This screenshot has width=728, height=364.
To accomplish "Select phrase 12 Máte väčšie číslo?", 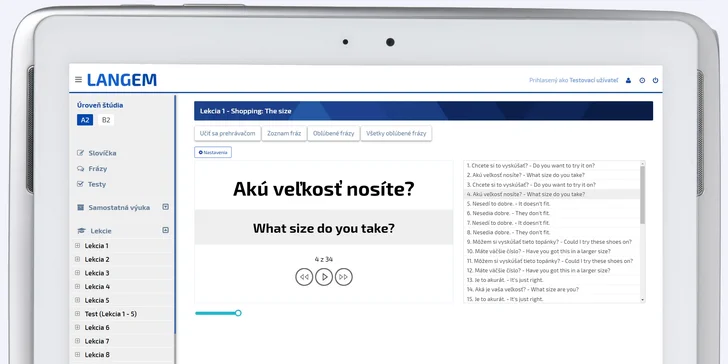I will click(x=552, y=270).
